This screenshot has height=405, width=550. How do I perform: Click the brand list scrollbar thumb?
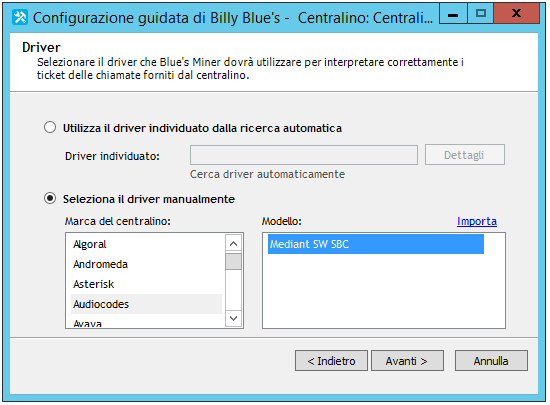[233, 261]
